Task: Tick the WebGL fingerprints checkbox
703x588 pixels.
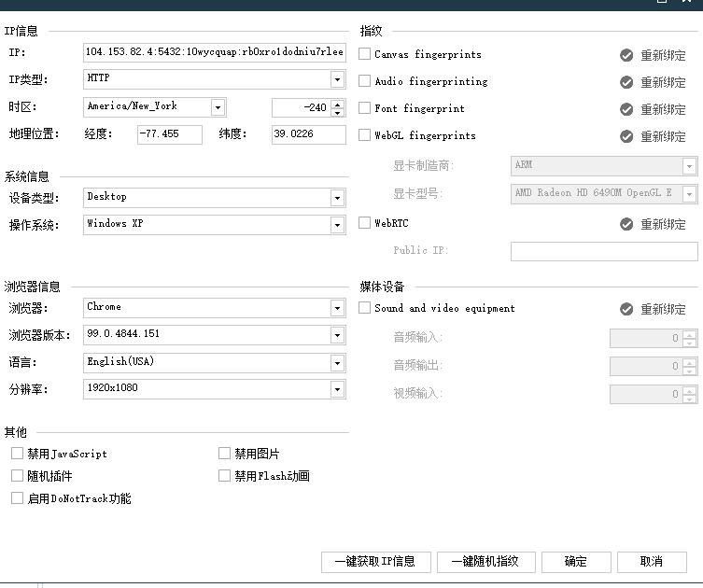Action: (x=364, y=135)
